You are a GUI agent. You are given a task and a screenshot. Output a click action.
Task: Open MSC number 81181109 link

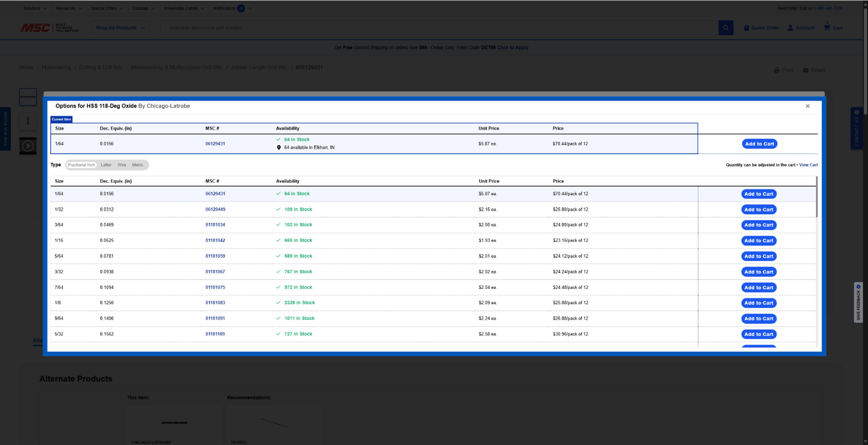pos(215,334)
